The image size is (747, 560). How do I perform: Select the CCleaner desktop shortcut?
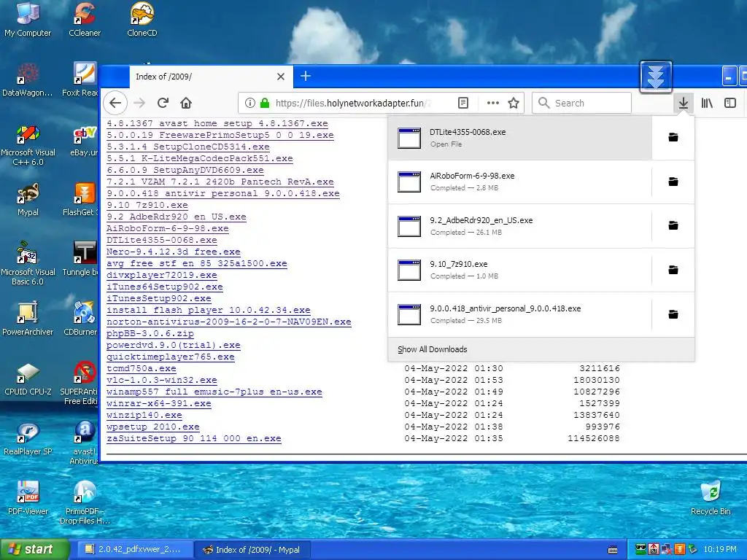pyautogui.click(x=85, y=19)
